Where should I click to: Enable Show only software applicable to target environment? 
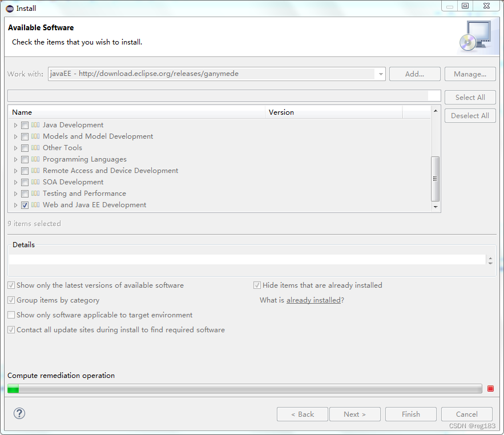click(11, 315)
